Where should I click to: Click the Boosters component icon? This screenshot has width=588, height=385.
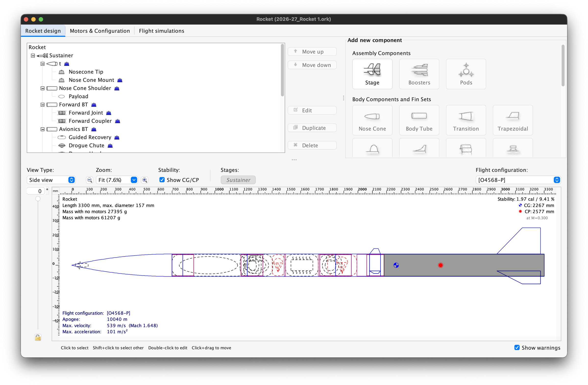[419, 74]
